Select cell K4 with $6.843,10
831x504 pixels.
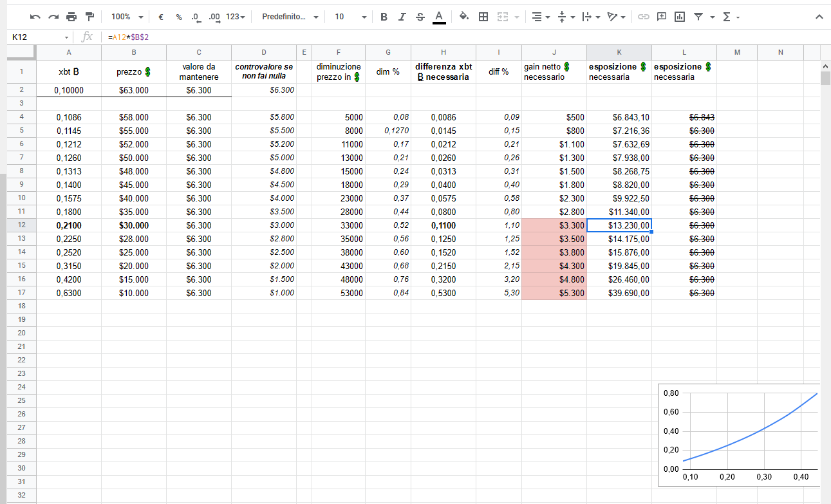(619, 117)
